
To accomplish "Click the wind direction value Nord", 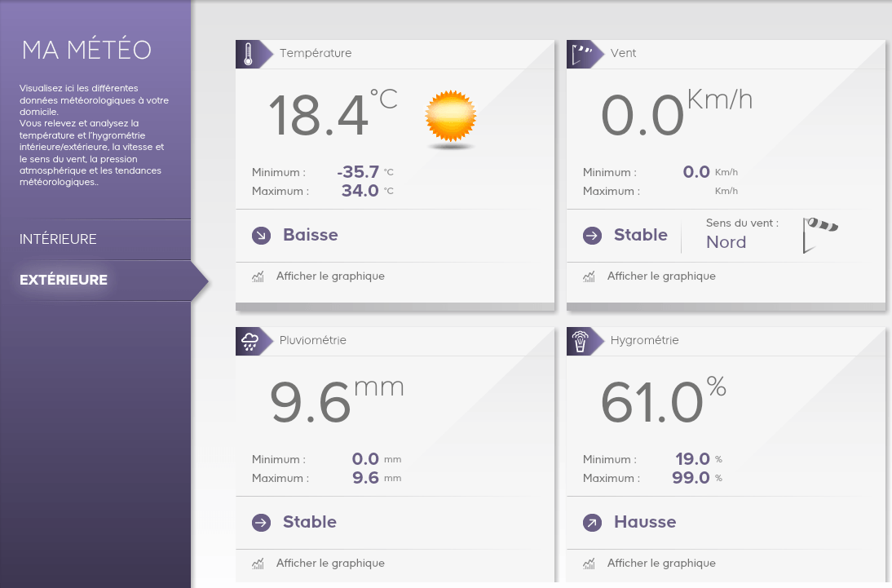I will point(726,242).
